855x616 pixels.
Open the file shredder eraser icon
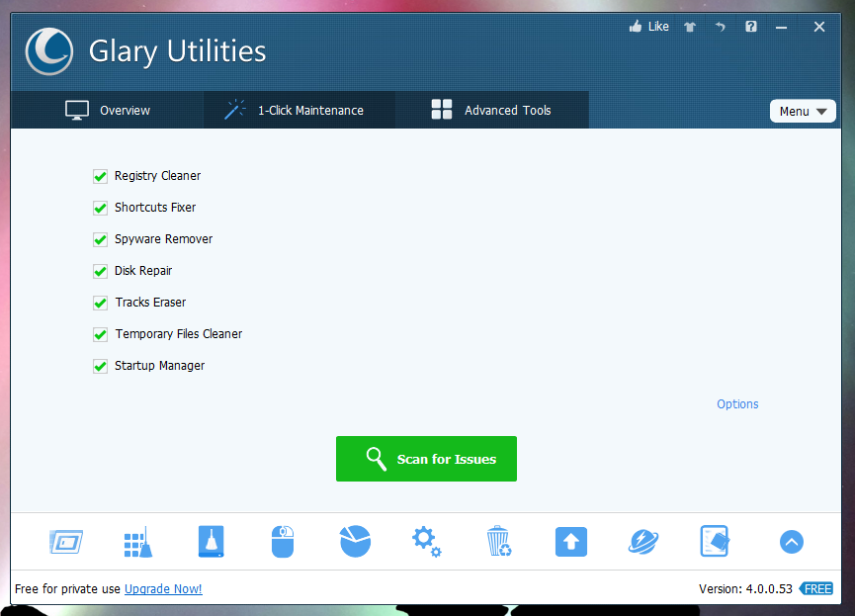tap(715, 541)
